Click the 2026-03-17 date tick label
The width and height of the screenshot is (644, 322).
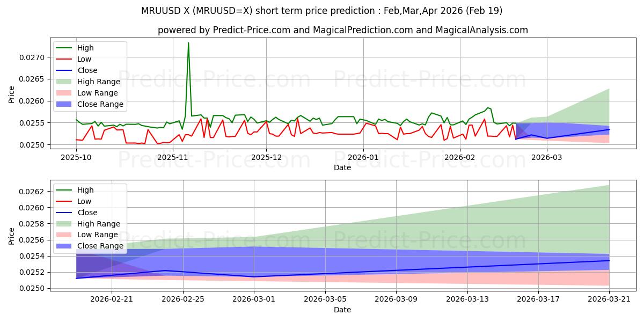[538, 299]
